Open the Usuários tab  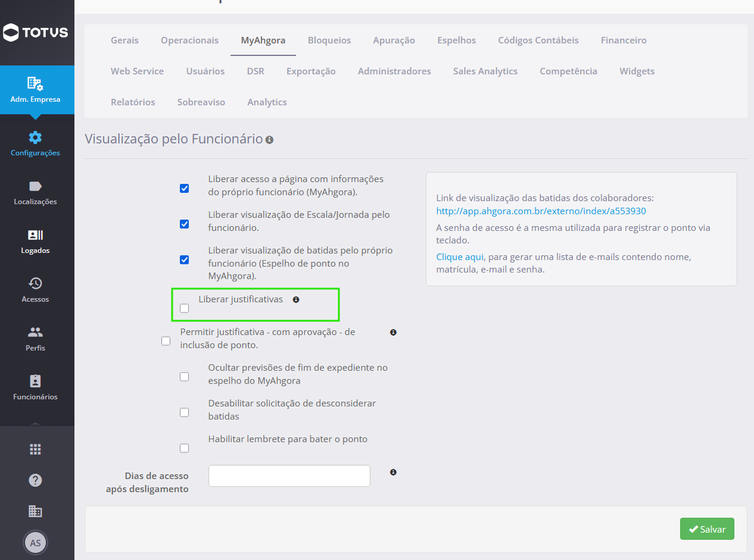205,71
